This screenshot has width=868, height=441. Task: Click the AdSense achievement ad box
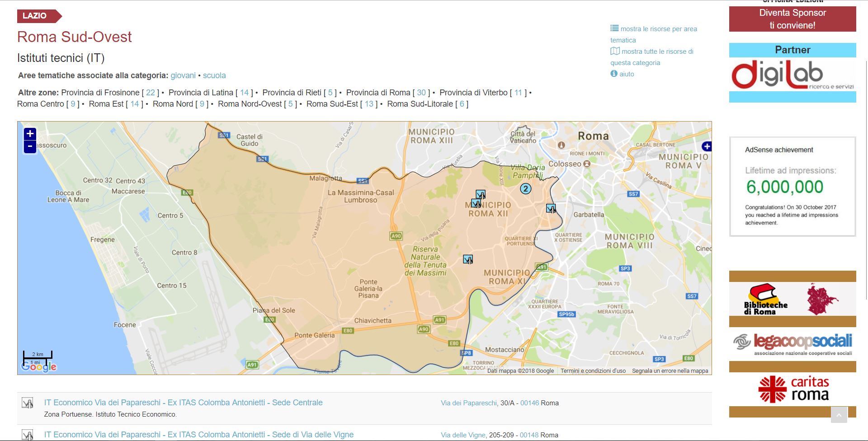[793, 187]
